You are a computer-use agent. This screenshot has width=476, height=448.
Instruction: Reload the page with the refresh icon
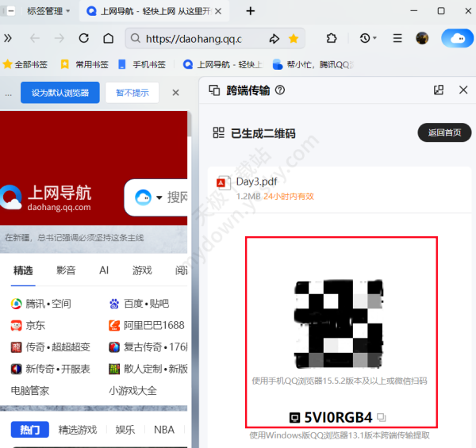[83, 38]
